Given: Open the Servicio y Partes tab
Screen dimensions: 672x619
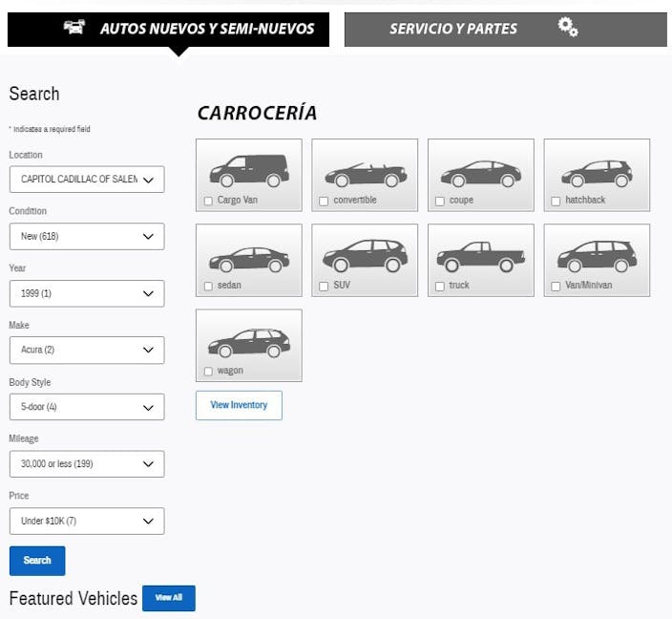Looking at the screenshot, I should coord(505,29).
